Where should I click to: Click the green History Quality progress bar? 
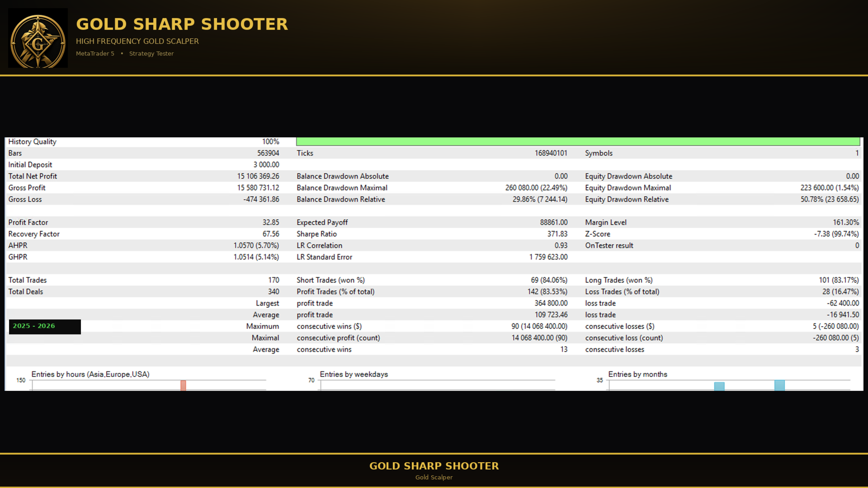tap(578, 141)
